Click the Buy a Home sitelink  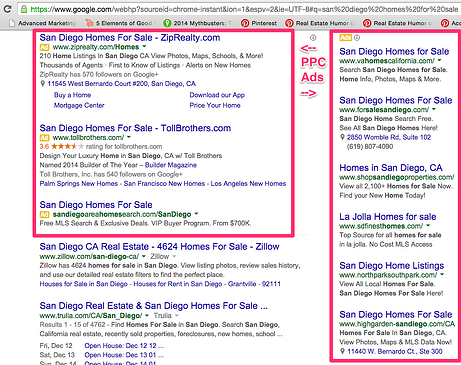[72, 95]
